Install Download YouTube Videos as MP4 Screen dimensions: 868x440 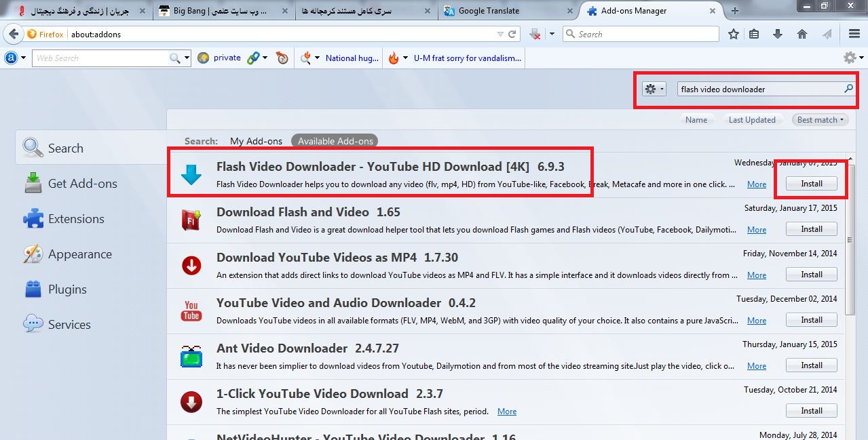coord(811,275)
